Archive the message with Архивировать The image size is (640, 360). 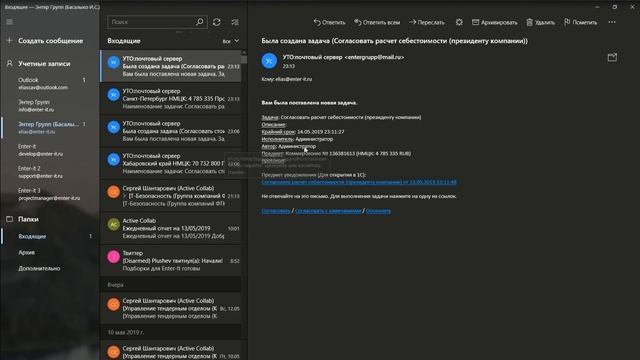click(x=495, y=22)
